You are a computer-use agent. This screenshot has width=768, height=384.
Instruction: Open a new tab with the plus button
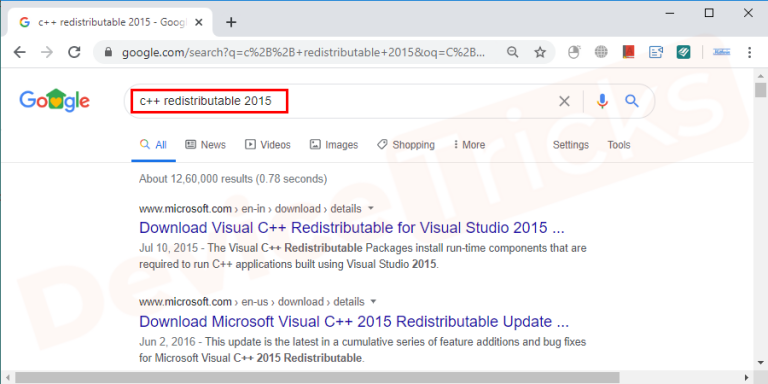pyautogui.click(x=231, y=23)
